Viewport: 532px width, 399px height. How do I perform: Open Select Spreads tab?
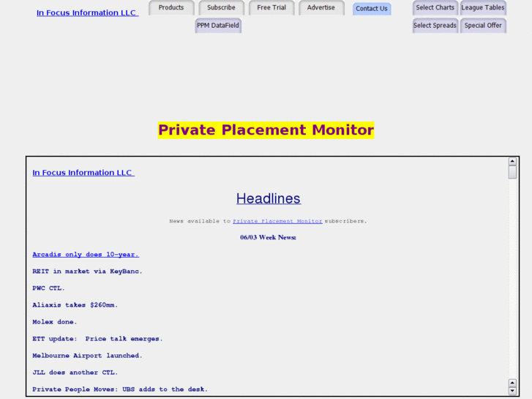[435, 26]
